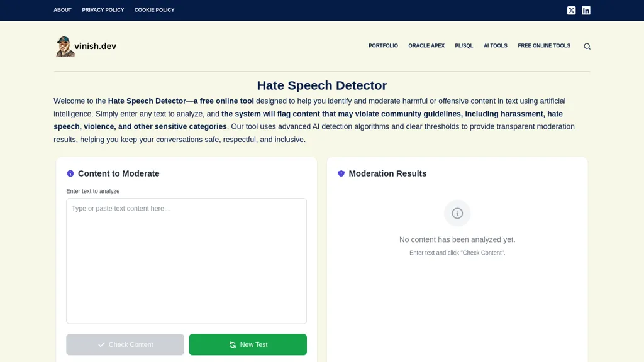
Task: Open the LinkedIn social icon
Action: [586, 10]
